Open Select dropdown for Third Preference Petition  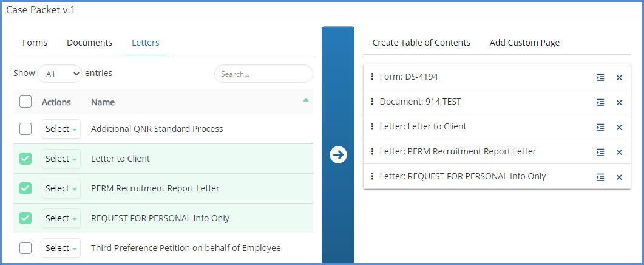tap(61, 248)
